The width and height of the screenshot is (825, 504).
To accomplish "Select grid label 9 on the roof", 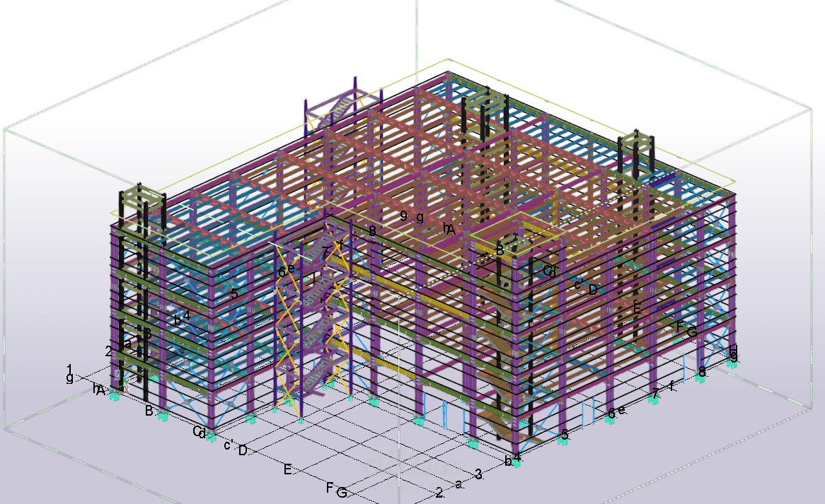I will pyautogui.click(x=403, y=216).
